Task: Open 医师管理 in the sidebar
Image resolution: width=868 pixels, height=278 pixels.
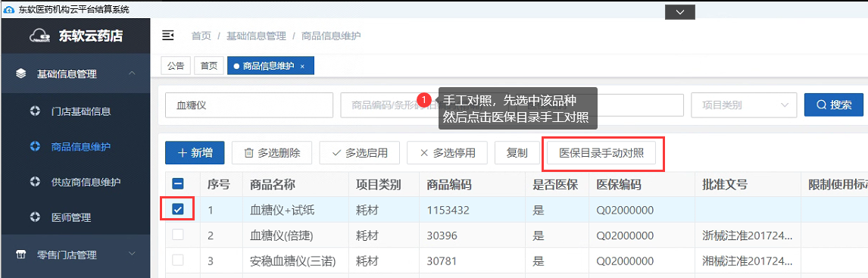Action: pos(71,217)
